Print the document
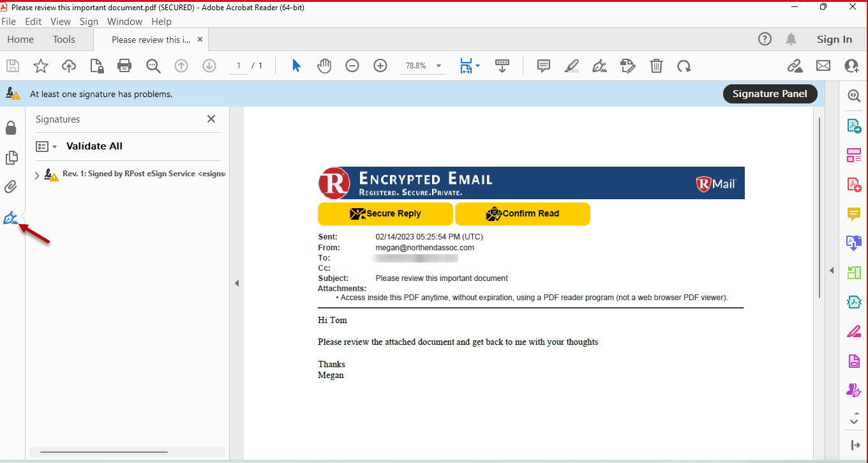 (x=124, y=66)
